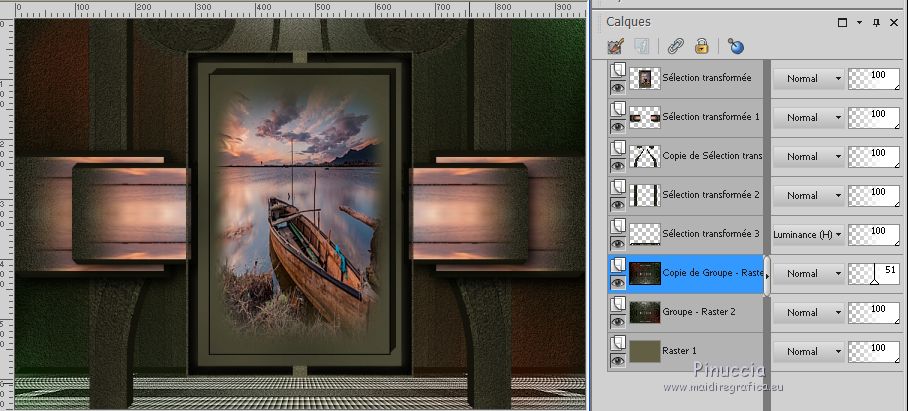Image resolution: width=908 pixels, height=411 pixels.
Task: Click layer type icon of Copie de Sélection
Action: click(x=617, y=148)
